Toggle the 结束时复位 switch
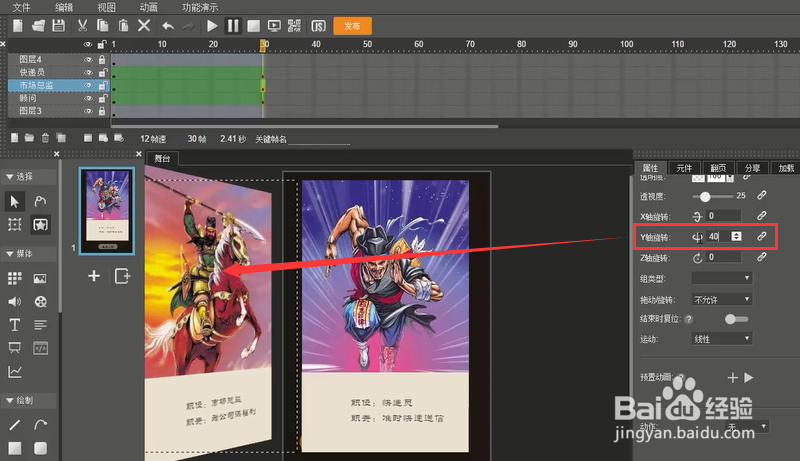800x461 pixels. click(x=736, y=319)
